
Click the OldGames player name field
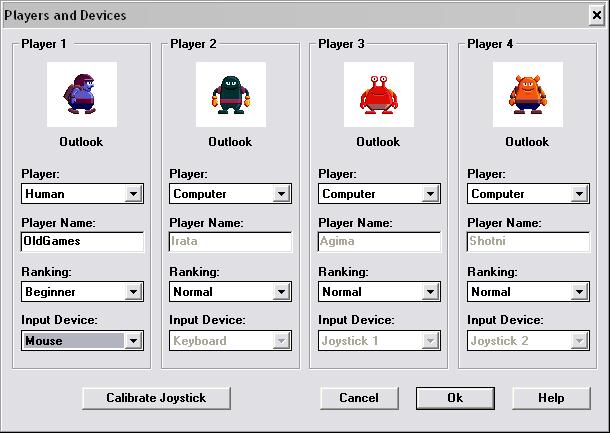click(x=82, y=242)
